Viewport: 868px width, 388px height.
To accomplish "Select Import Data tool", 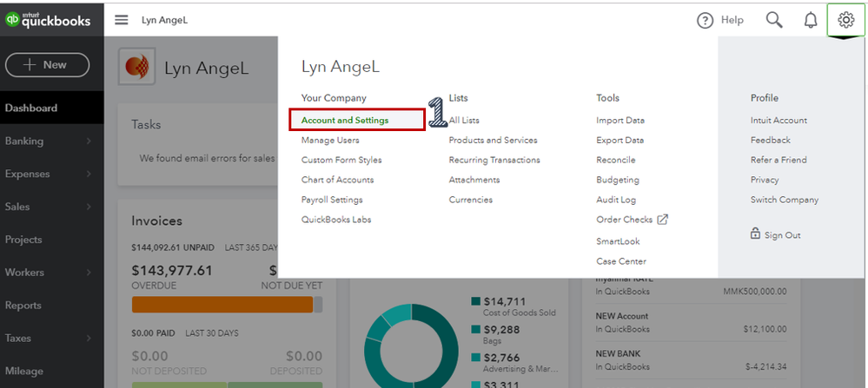I will (x=620, y=120).
